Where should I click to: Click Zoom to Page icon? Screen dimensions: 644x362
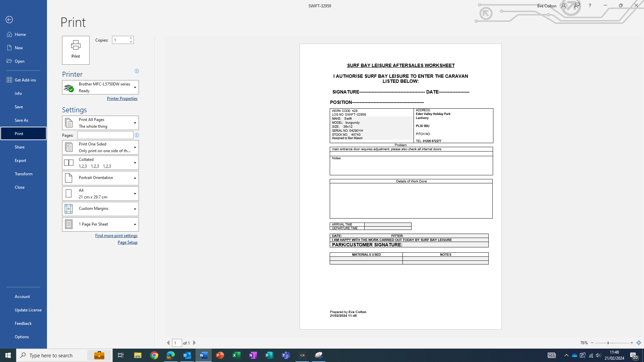coord(639,343)
